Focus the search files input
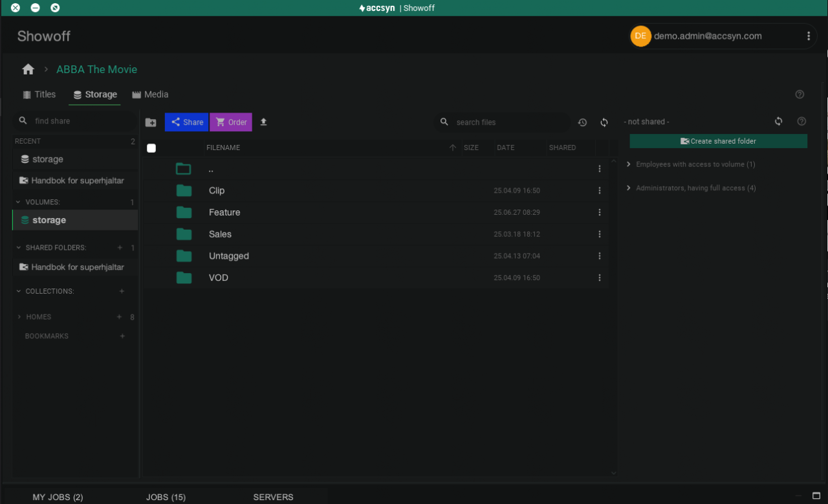Image resolution: width=828 pixels, height=504 pixels. tap(503, 122)
